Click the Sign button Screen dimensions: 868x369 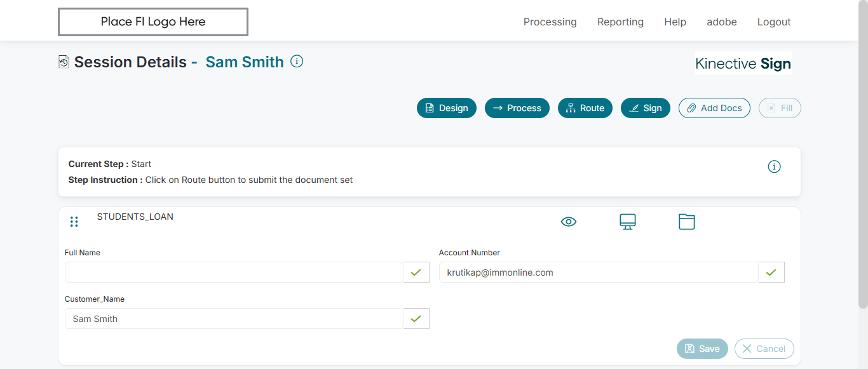pos(645,108)
